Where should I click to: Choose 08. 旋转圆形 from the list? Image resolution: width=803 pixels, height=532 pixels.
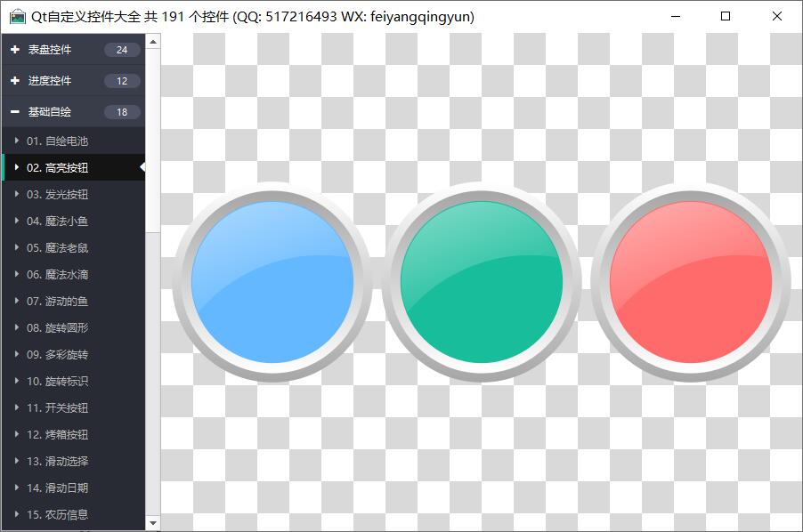[57, 327]
